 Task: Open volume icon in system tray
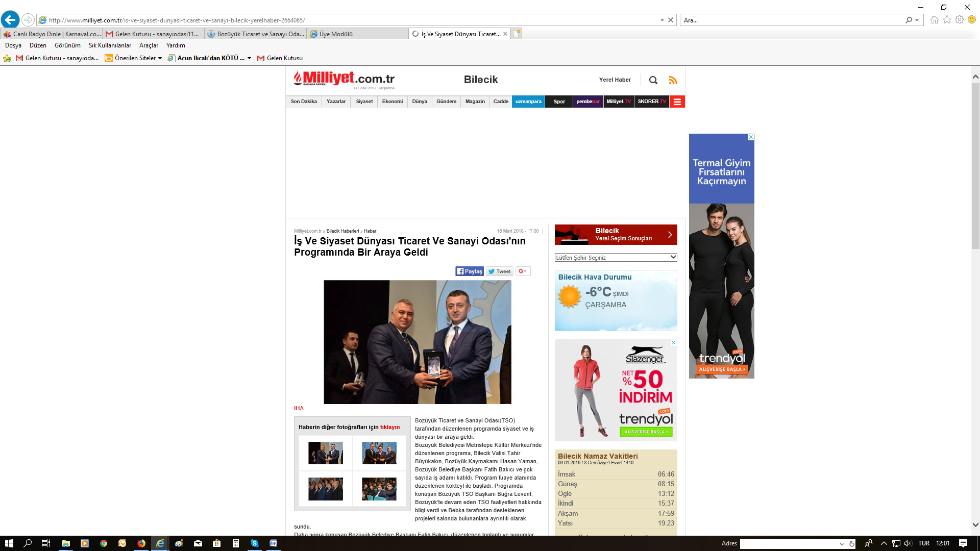[x=908, y=543]
